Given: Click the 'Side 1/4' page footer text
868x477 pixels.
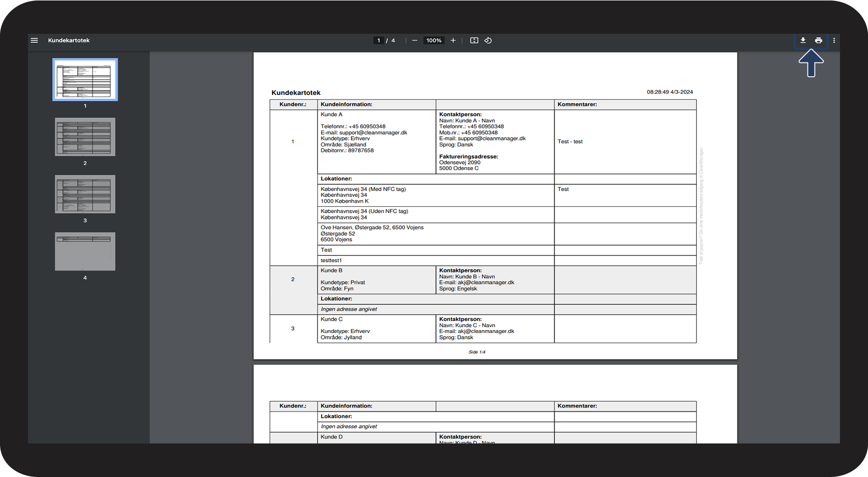Looking at the screenshot, I should [x=476, y=352].
